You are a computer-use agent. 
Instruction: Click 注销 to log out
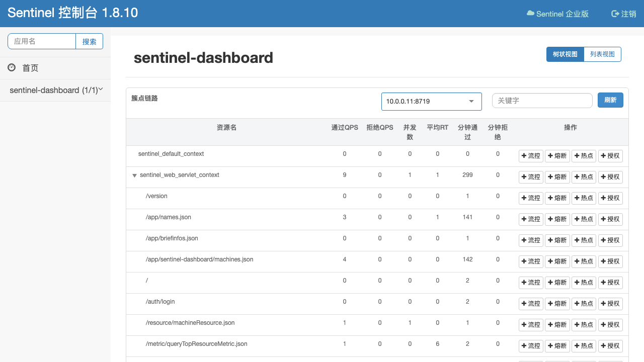(623, 14)
